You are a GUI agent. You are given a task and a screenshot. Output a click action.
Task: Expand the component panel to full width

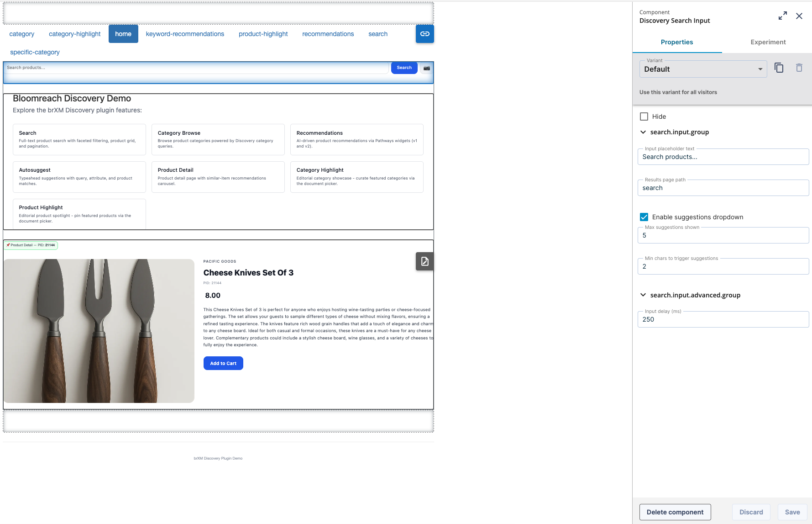point(782,16)
